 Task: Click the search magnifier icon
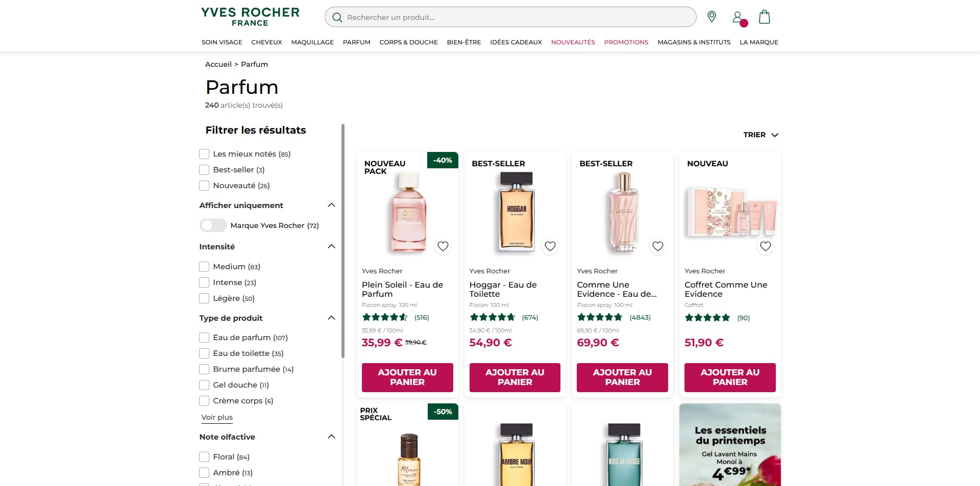point(337,17)
